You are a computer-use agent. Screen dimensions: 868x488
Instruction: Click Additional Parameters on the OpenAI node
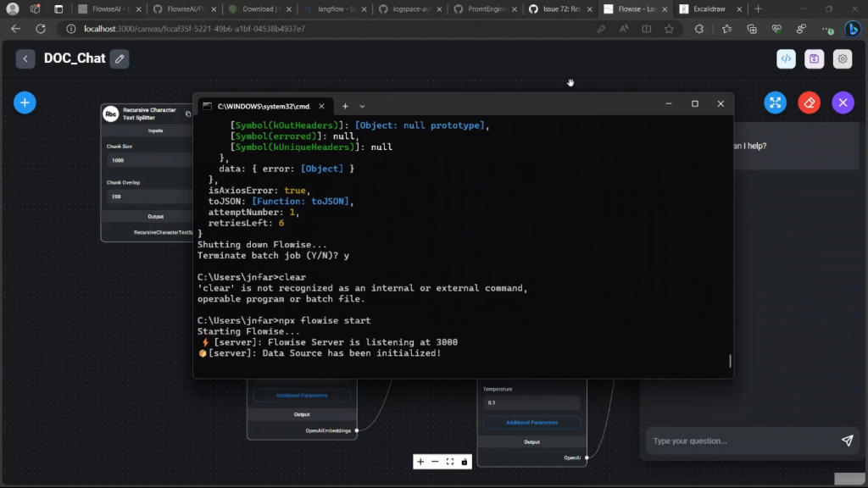pyautogui.click(x=531, y=422)
